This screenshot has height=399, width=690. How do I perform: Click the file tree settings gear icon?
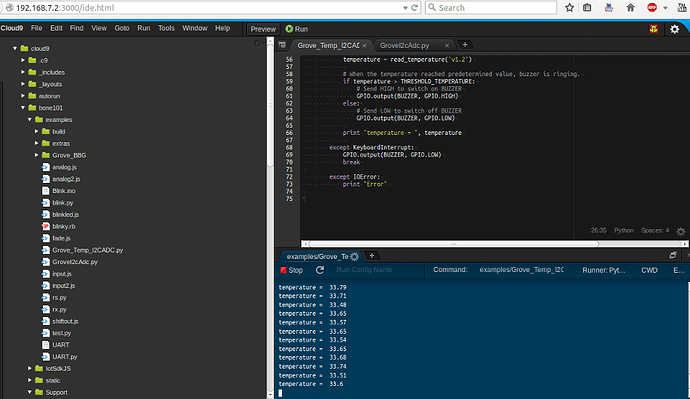pos(258,43)
